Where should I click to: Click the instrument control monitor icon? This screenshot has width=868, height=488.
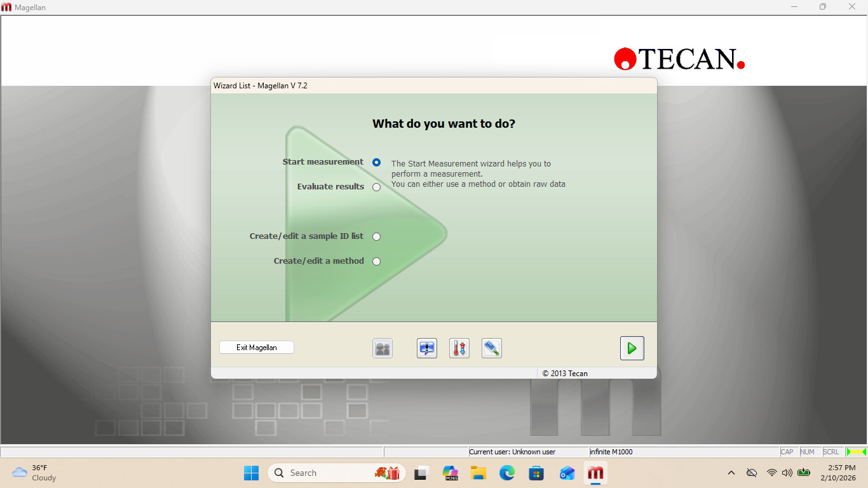[x=427, y=348]
